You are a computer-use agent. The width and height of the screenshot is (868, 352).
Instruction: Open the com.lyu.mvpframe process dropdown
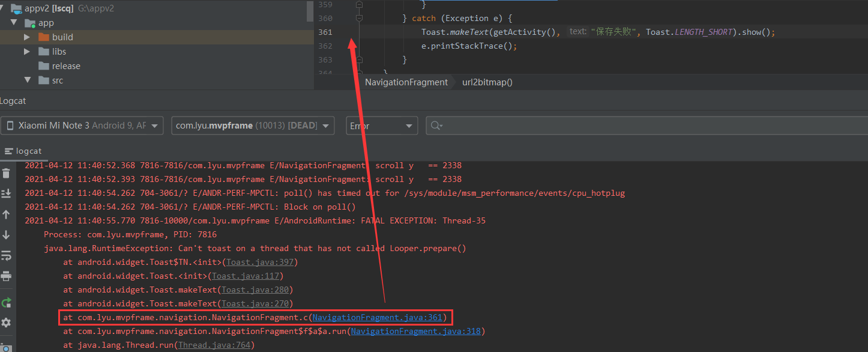(253, 126)
